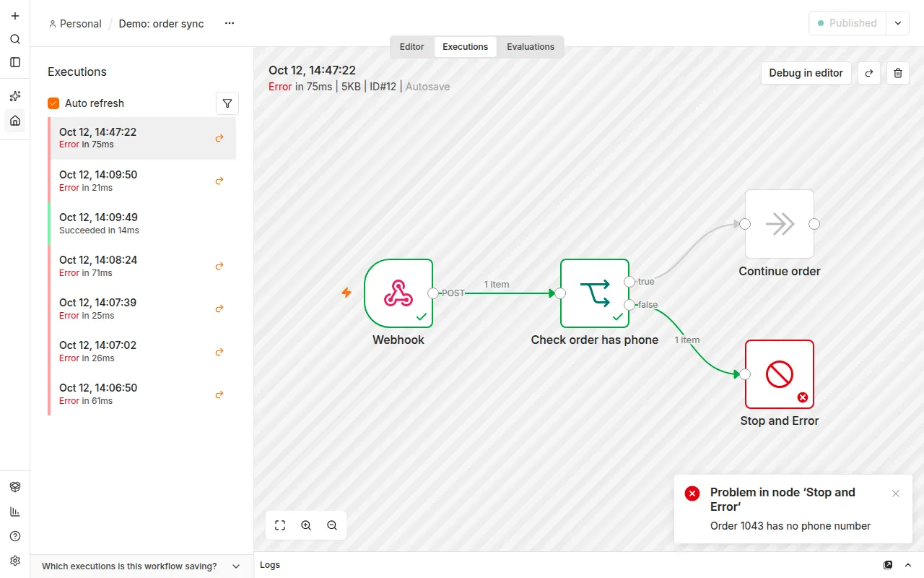
Task: Toggle the sidebar panel layout icon
Action: click(x=15, y=62)
